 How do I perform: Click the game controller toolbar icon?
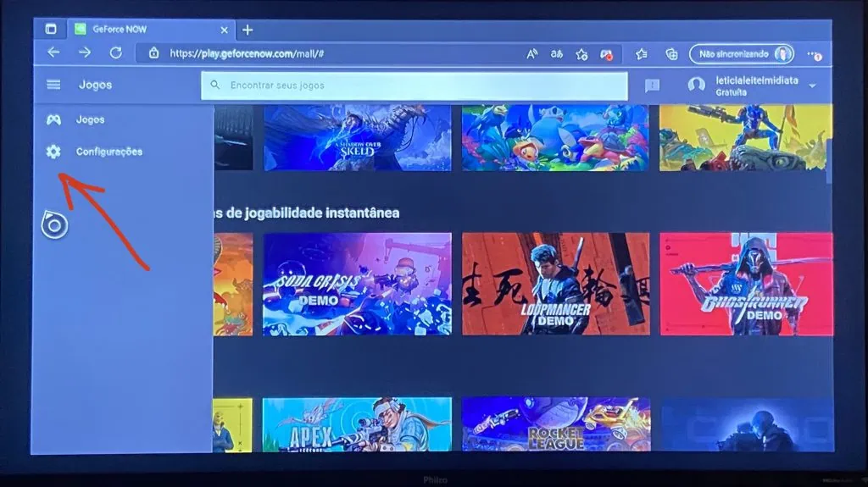click(606, 54)
